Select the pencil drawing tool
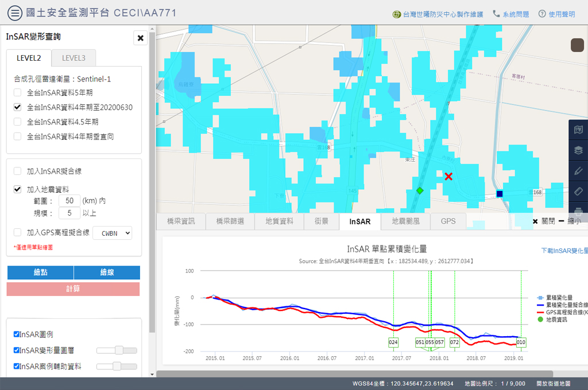This screenshot has height=390, width=588. tap(578, 170)
